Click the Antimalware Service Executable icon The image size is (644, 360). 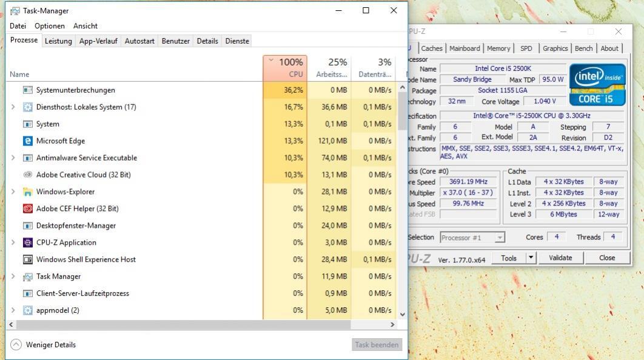pos(27,158)
